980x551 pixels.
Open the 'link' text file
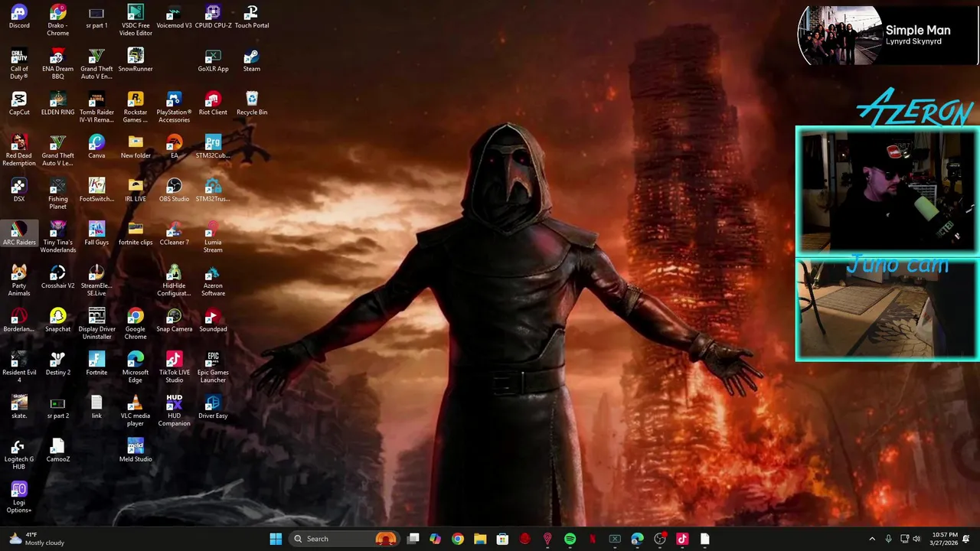click(x=96, y=408)
